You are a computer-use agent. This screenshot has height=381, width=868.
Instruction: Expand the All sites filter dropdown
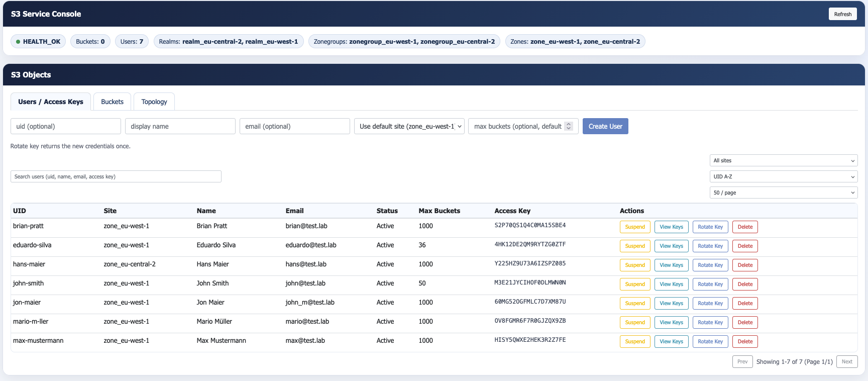[x=783, y=160]
